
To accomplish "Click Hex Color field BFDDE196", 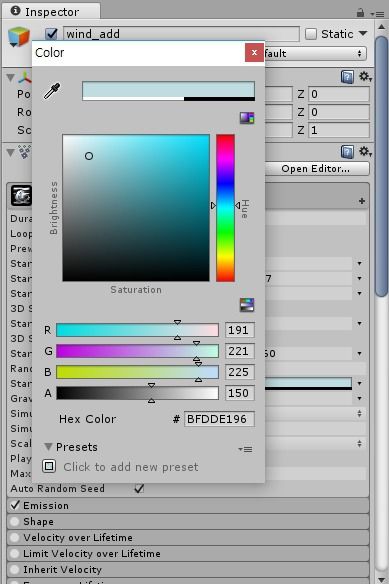I will [x=219, y=419].
